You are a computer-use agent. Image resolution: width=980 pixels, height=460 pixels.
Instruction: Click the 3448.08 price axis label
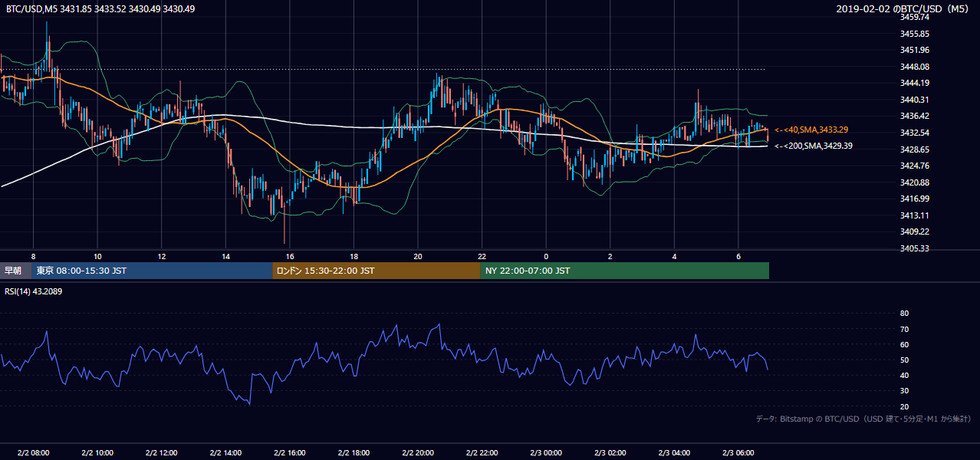point(914,67)
